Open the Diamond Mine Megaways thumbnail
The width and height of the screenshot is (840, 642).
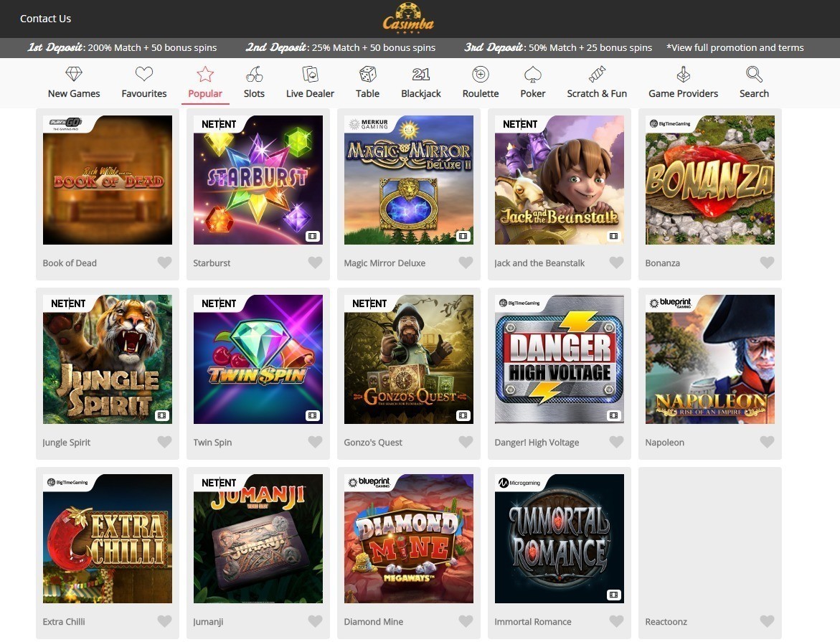(x=409, y=539)
